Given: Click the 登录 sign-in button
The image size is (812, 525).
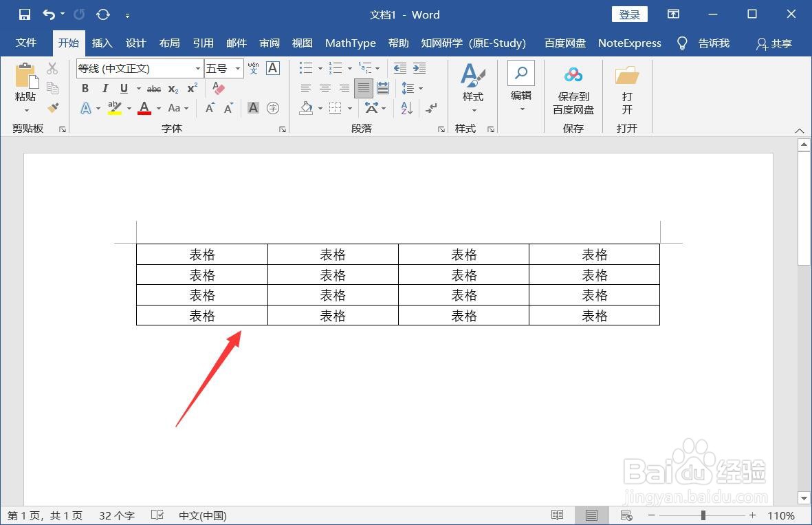Looking at the screenshot, I should coord(630,14).
